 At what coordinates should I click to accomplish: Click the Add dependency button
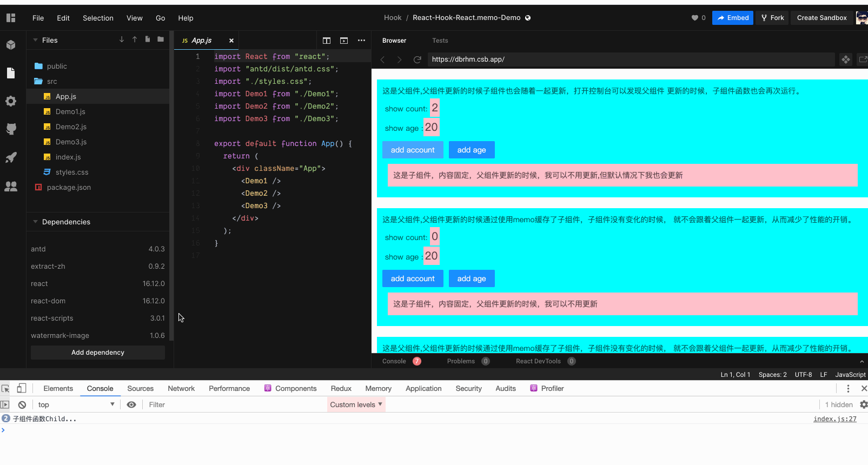pos(98,353)
